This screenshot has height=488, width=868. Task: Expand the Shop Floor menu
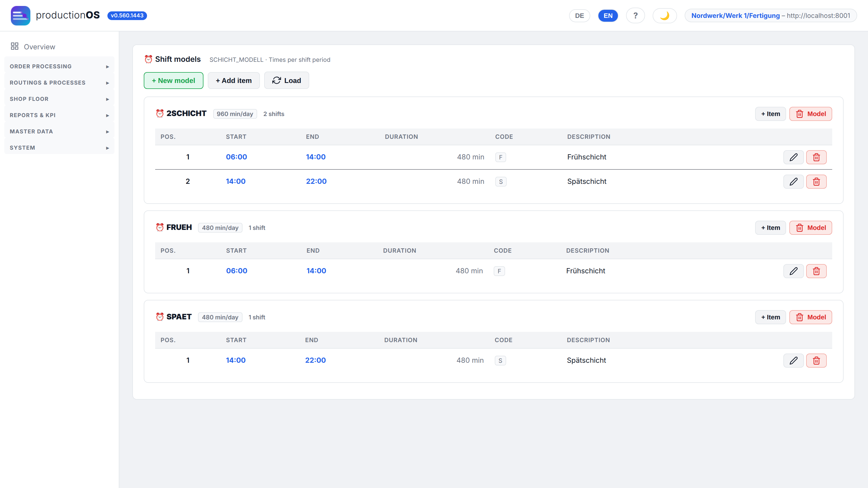[59, 99]
